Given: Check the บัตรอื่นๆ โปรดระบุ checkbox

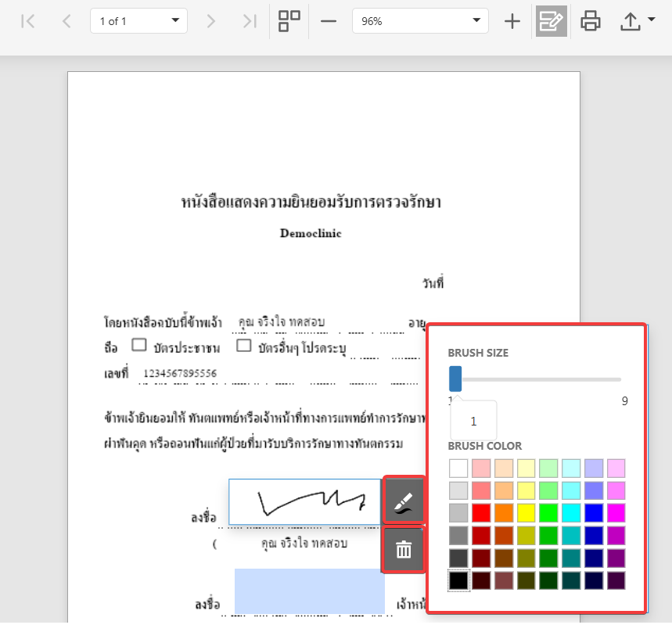Looking at the screenshot, I should pyautogui.click(x=244, y=346).
